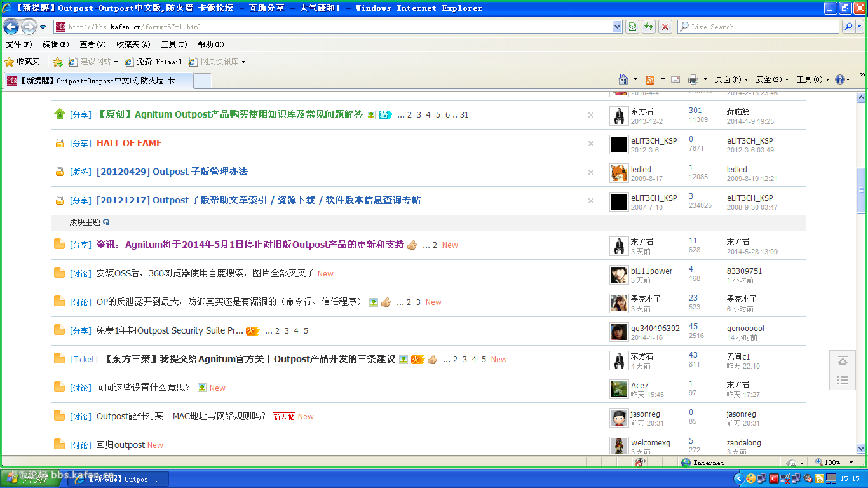
Task: Click the add to favorites bar icon
Action: (58, 62)
